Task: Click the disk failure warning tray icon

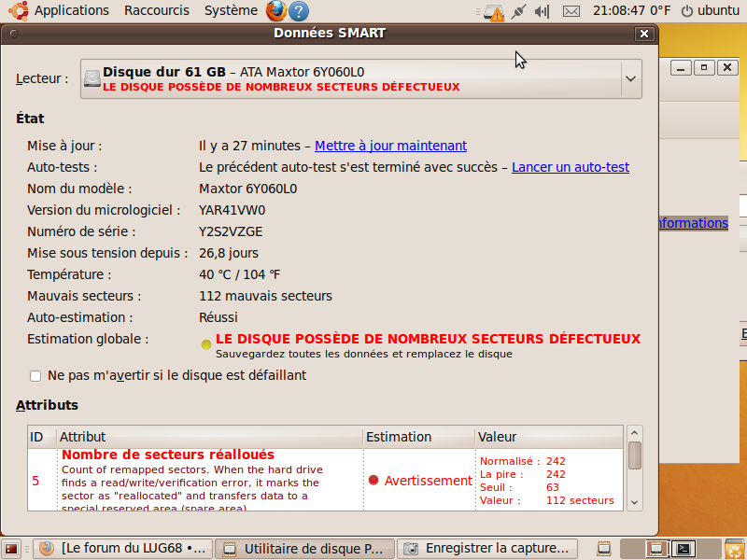Action: click(x=494, y=11)
